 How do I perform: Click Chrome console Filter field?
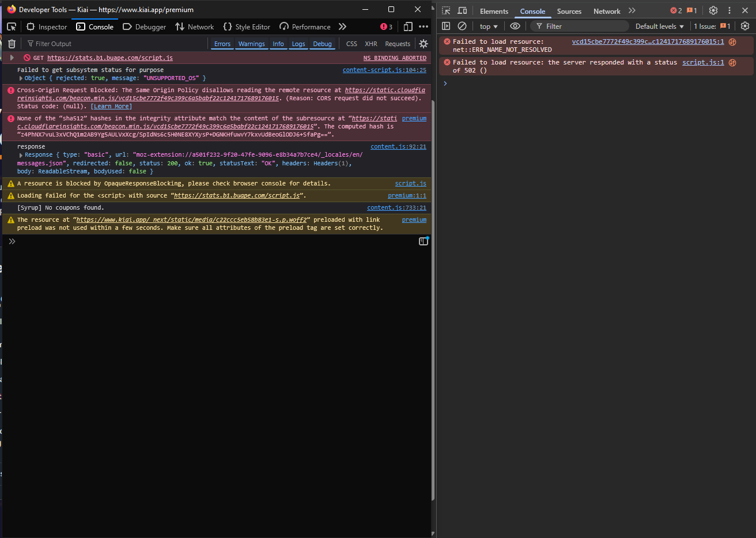pos(579,26)
